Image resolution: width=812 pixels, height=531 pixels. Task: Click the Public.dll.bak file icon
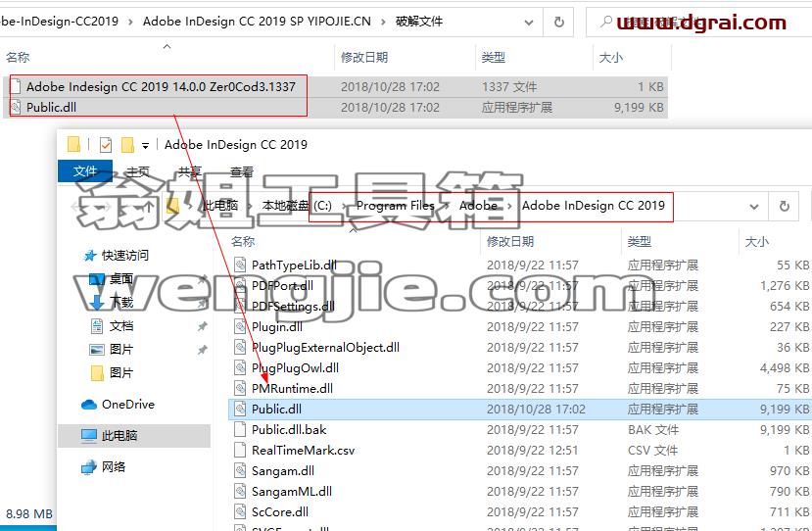click(240, 429)
